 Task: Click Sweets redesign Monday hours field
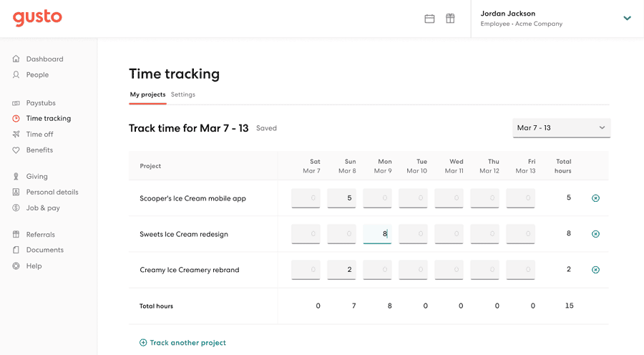[x=377, y=234]
